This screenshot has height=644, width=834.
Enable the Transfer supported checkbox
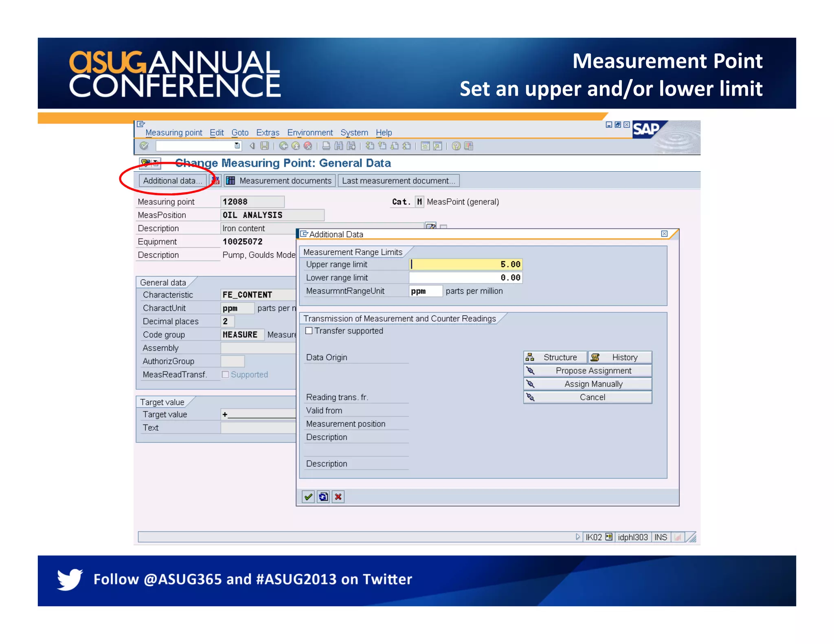pos(309,331)
